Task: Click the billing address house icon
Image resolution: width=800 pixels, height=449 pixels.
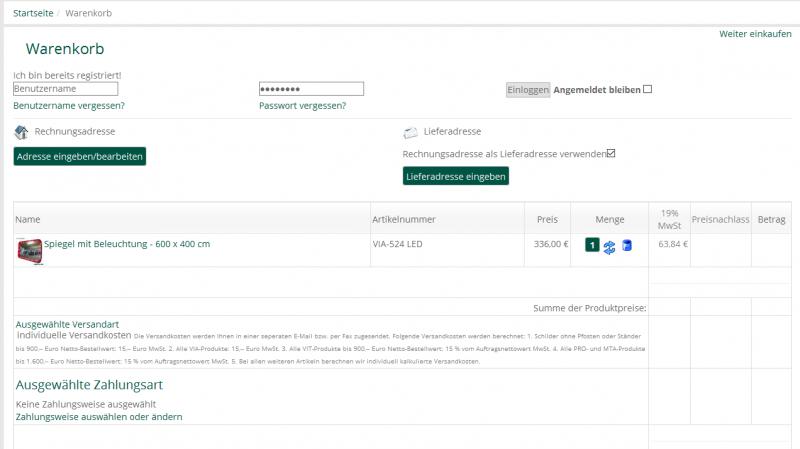Action: coord(22,132)
